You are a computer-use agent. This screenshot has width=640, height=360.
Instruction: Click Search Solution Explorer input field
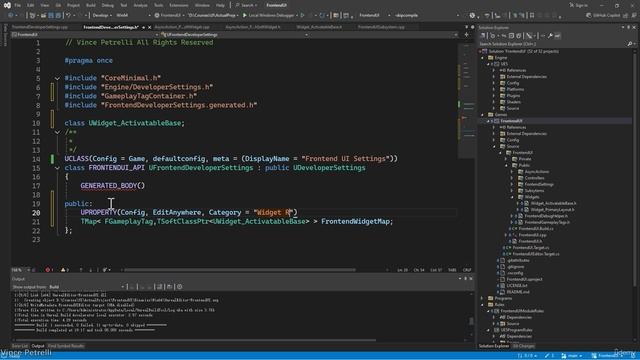click(552, 44)
